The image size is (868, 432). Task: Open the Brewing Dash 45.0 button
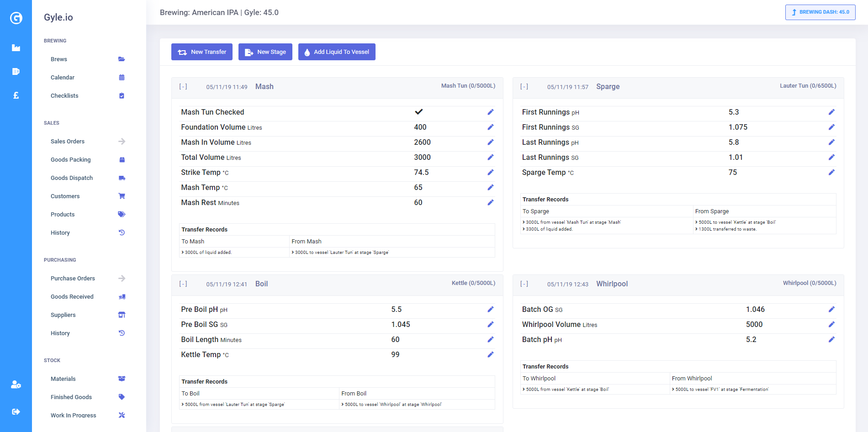pyautogui.click(x=820, y=12)
